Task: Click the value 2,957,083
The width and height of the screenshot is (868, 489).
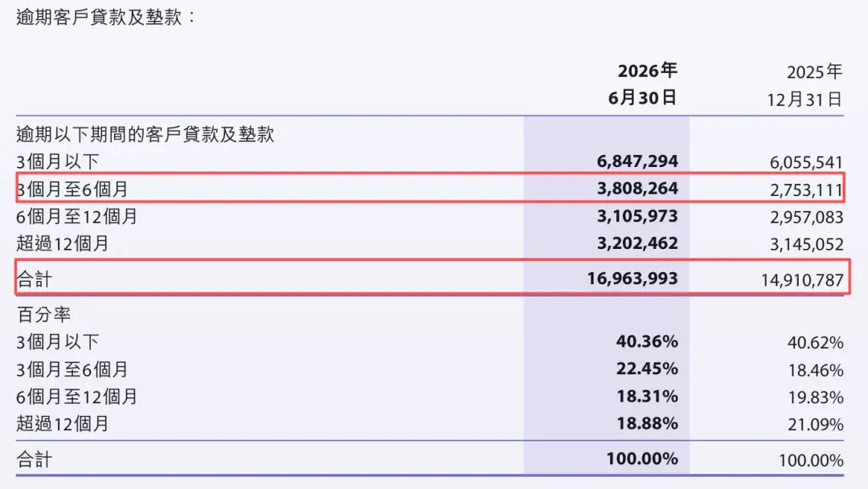Action: pos(806,217)
